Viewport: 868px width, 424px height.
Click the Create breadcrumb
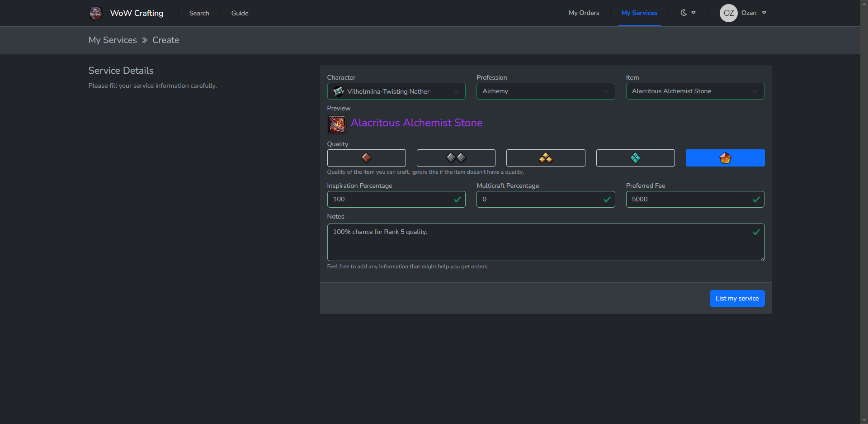click(x=165, y=40)
